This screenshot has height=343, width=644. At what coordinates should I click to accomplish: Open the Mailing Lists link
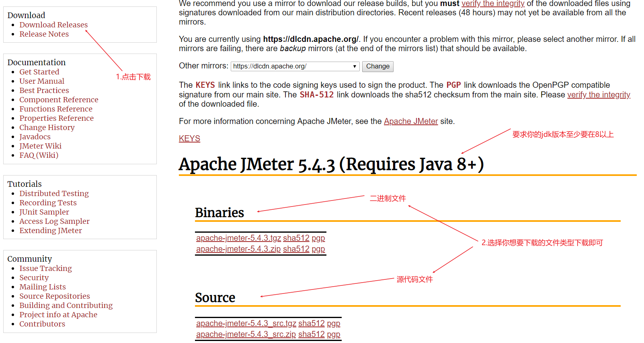(x=43, y=287)
